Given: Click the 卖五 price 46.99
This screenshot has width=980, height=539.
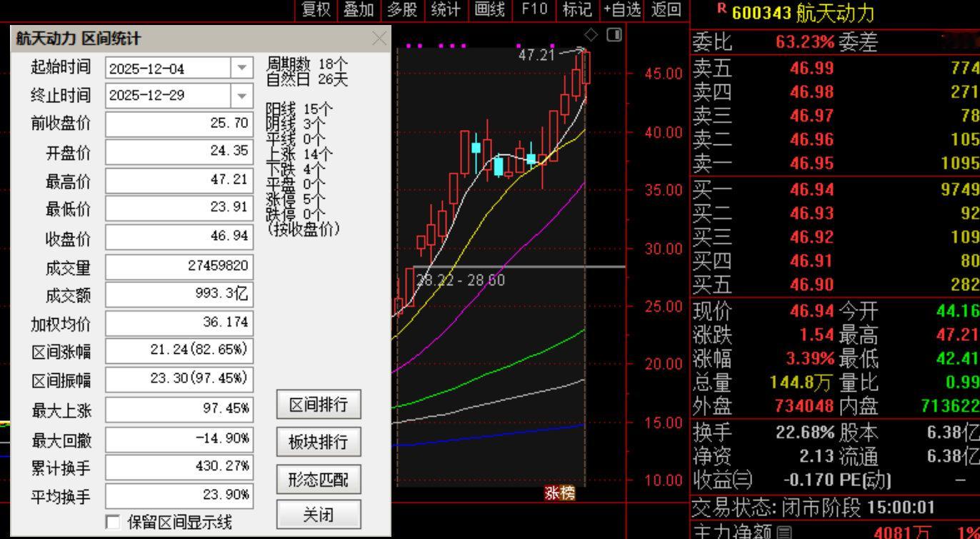Looking at the screenshot, I should [811, 68].
